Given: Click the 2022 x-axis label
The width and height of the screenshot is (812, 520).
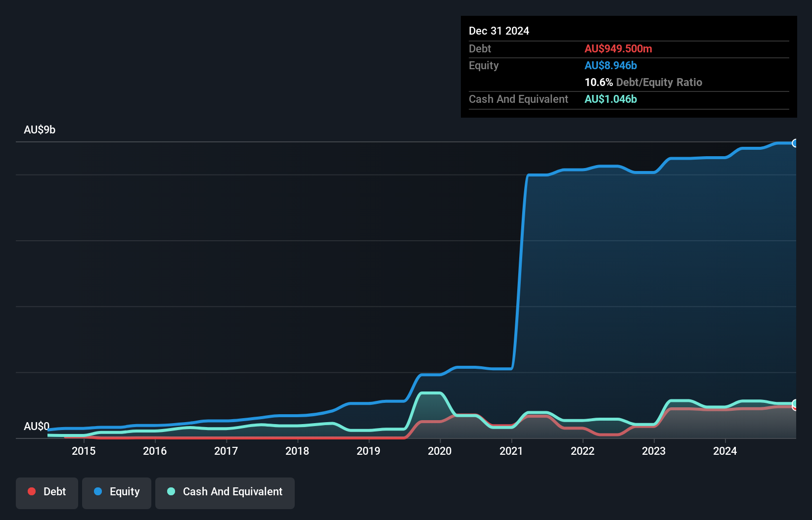Looking at the screenshot, I should tap(583, 451).
